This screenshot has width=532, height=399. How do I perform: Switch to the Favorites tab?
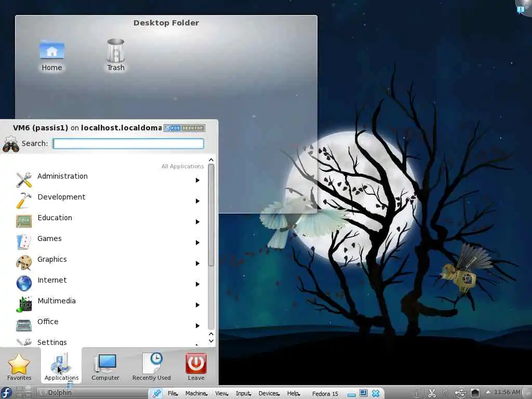pyautogui.click(x=19, y=366)
